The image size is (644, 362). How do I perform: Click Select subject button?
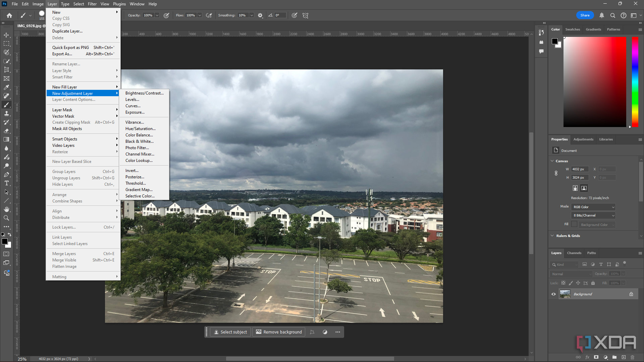[x=230, y=332]
